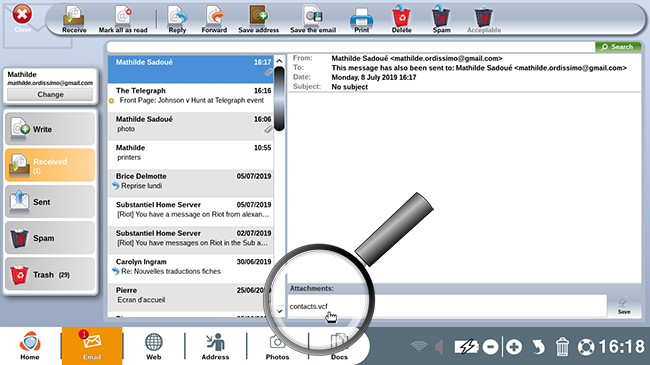Write a new email
This screenshot has height=365, width=650.
tap(50, 129)
